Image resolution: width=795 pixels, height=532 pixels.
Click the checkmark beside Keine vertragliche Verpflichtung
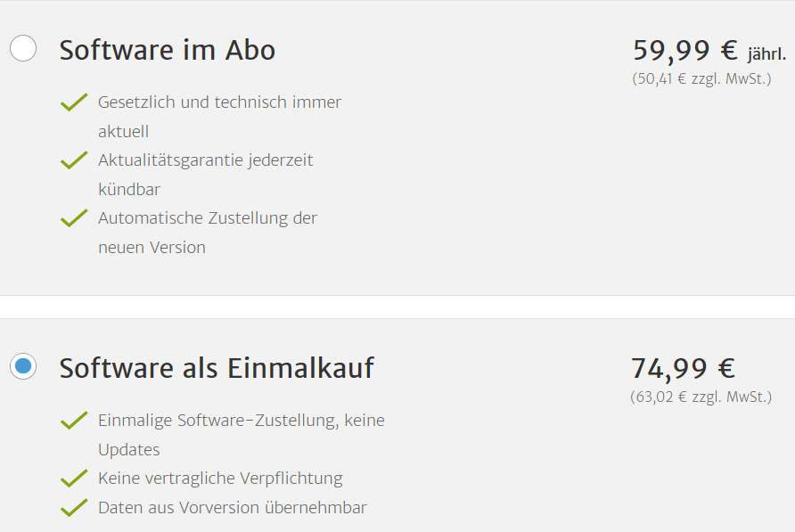coord(73,479)
